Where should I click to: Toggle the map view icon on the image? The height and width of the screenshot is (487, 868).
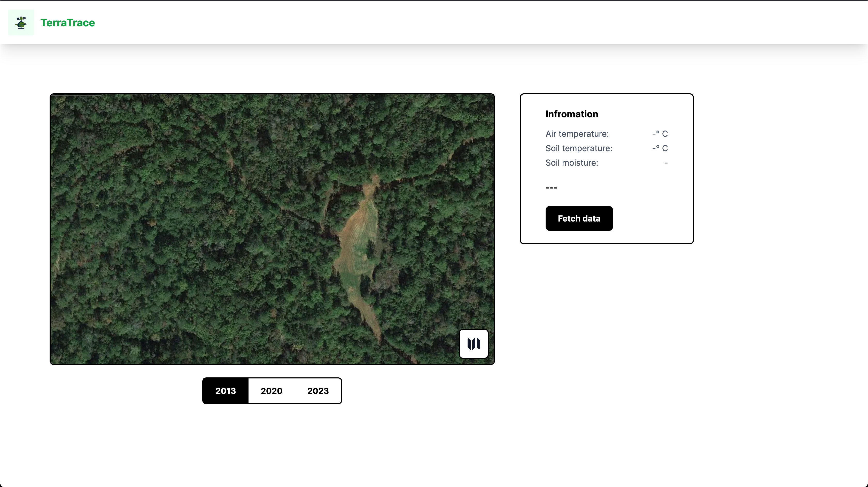474,344
